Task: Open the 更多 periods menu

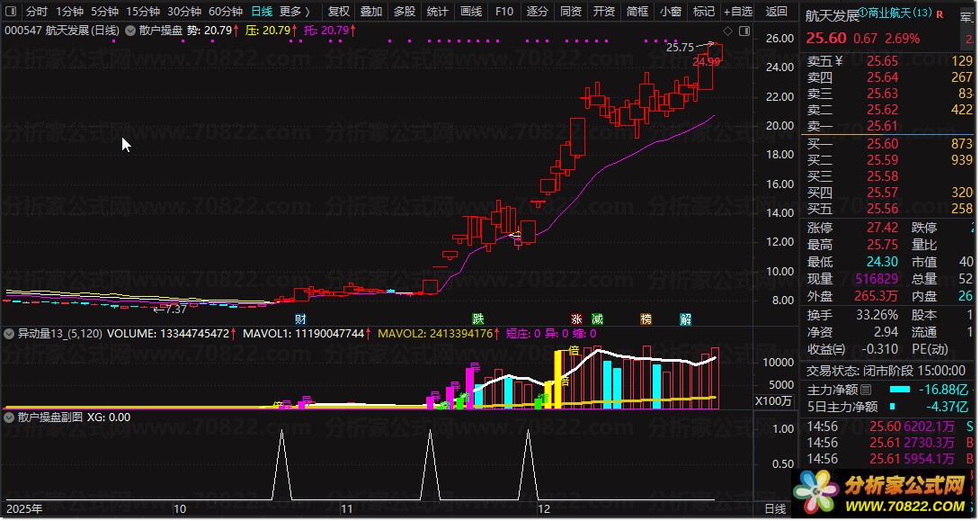Action: click(x=295, y=12)
